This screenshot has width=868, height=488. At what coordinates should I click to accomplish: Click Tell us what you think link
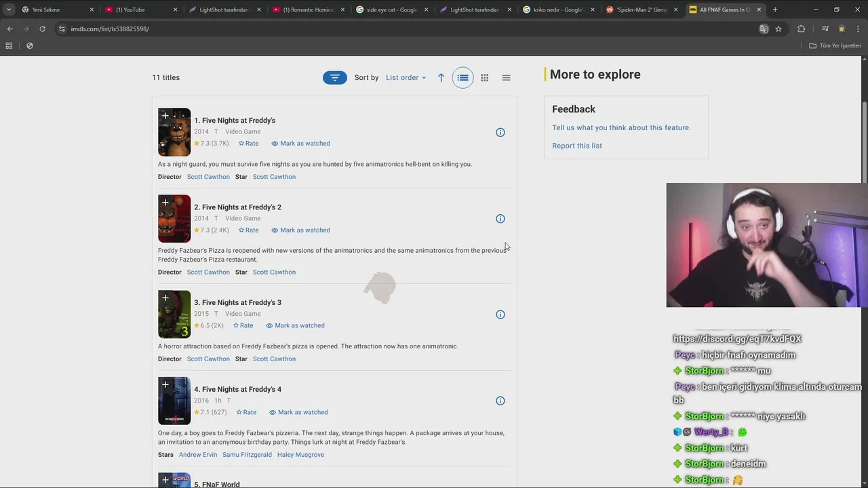click(621, 127)
